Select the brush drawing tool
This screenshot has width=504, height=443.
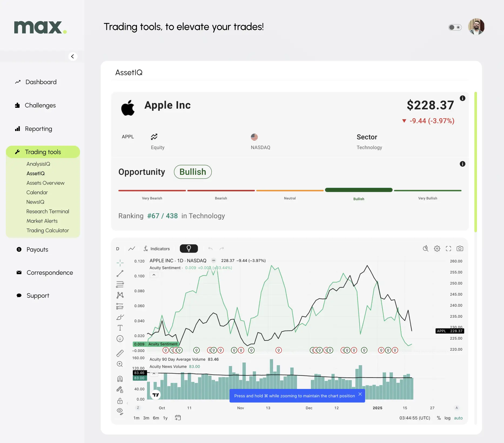coord(120,317)
